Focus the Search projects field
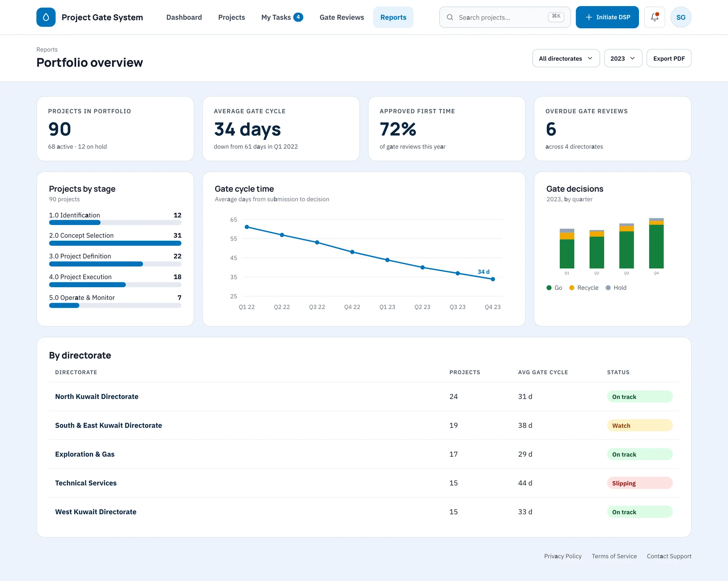Viewport: 728px width, 581px height. pos(505,17)
